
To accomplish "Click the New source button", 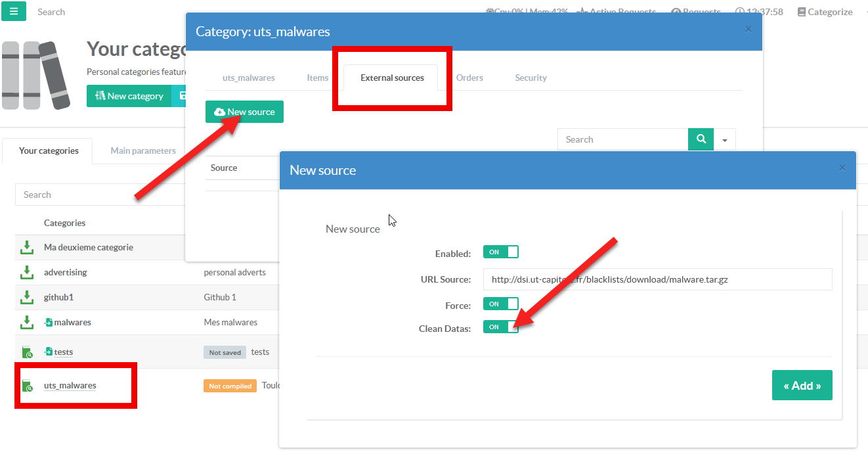I will point(244,112).
